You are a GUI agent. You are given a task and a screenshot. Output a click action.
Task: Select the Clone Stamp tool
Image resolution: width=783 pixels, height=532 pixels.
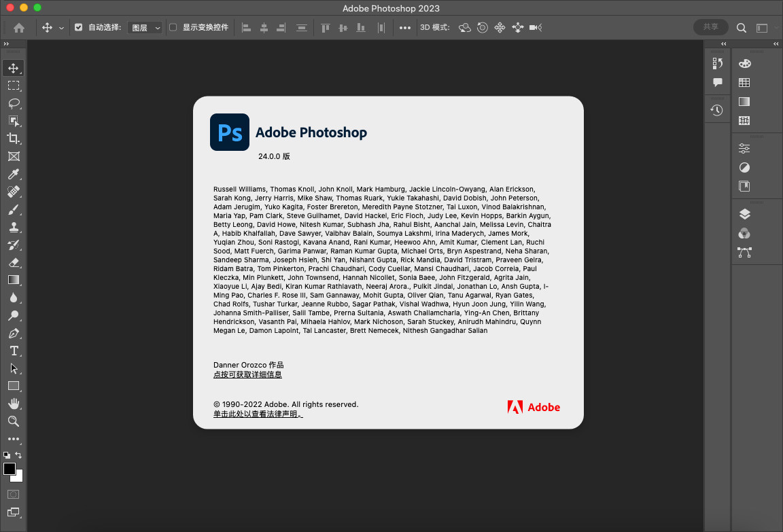tap(14, 227)
